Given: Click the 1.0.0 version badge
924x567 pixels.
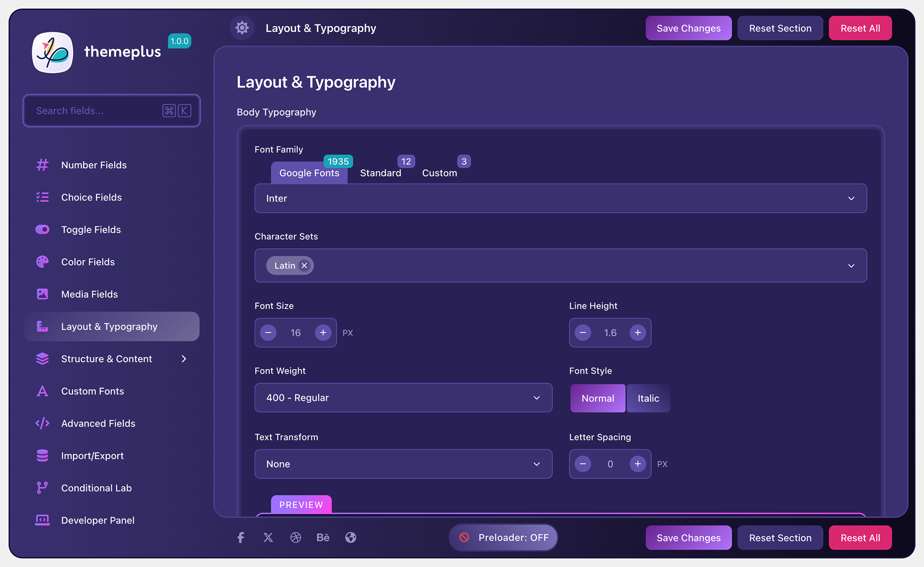Looking at the screenshot, I should coord(179,41).
